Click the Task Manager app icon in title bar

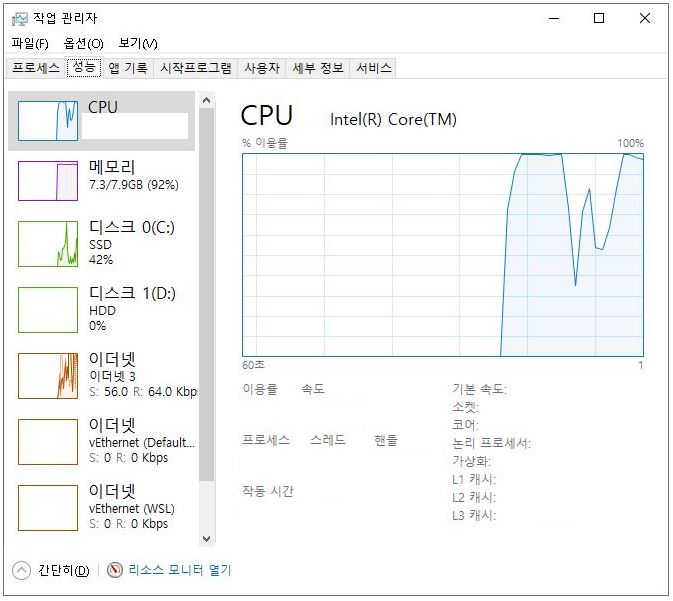tap(20, 18)
